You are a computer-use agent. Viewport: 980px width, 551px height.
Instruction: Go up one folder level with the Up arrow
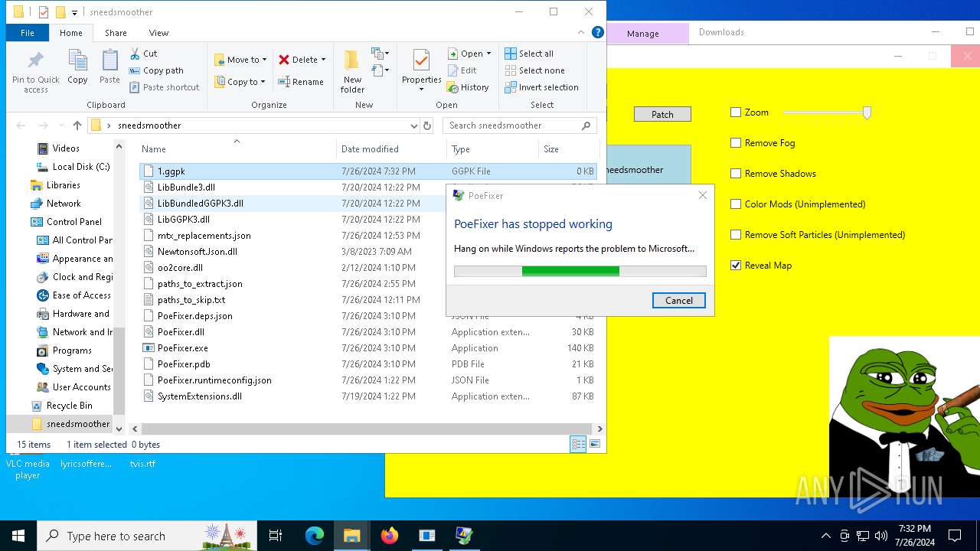point(77,126)
